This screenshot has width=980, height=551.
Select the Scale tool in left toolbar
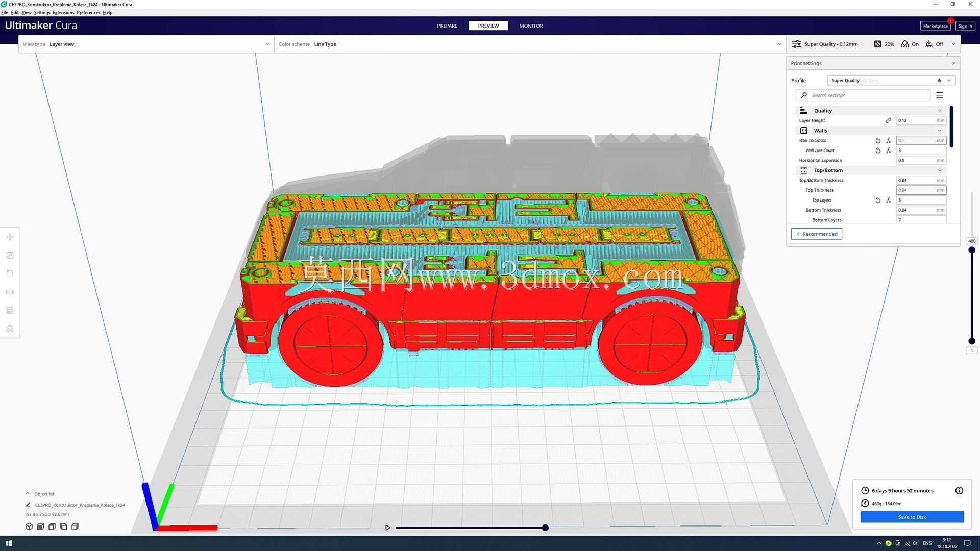point(10,255)
